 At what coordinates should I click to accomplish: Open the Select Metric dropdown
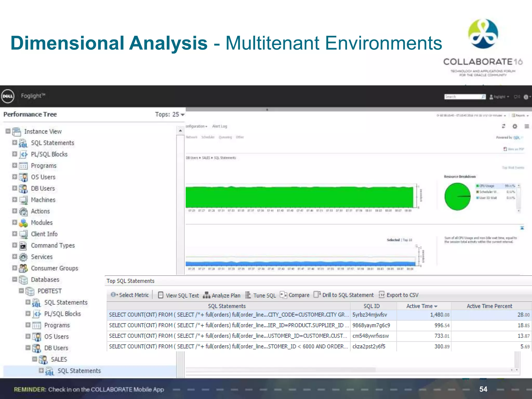click(130, 295)
